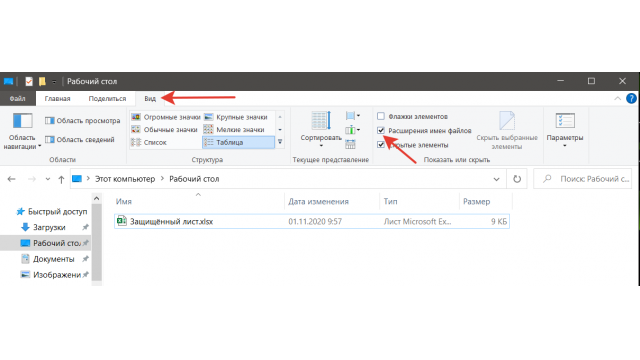Image resolution: width=640 pixels, height=360 pixels.
Task: Go forward with the right arrow
Action: click(x=31, y=179)
